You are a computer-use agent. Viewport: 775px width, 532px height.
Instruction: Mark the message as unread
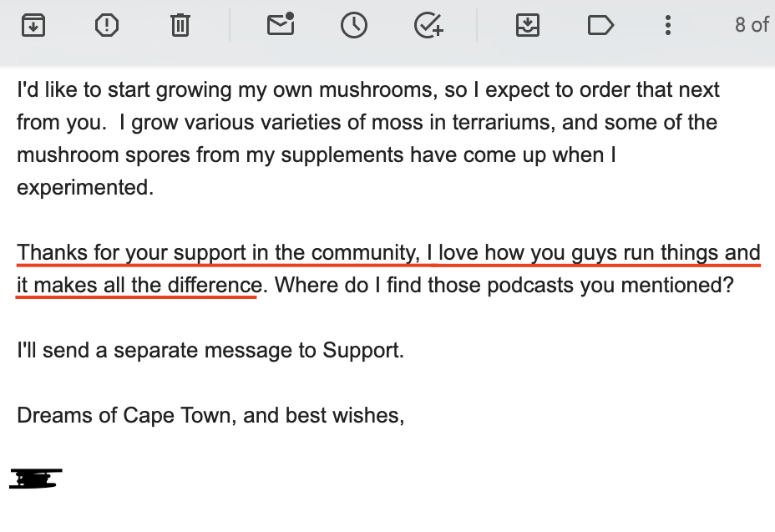[281, 23]
